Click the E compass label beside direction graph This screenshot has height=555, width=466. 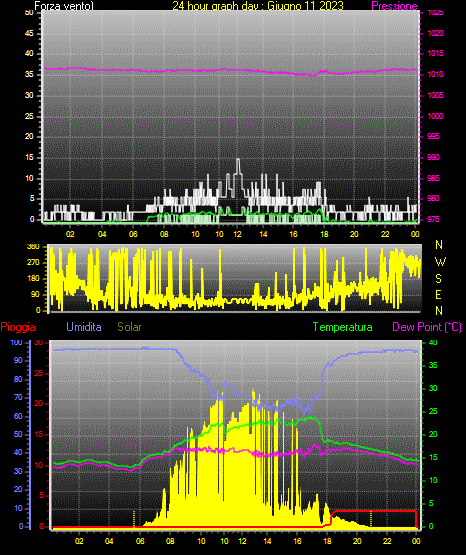(x=438, y=294)
